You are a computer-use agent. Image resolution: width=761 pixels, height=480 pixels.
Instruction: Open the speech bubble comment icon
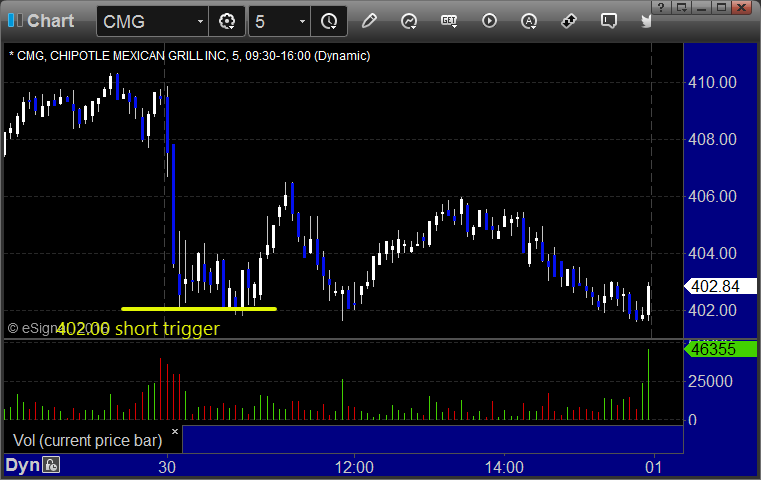(609, 21)
